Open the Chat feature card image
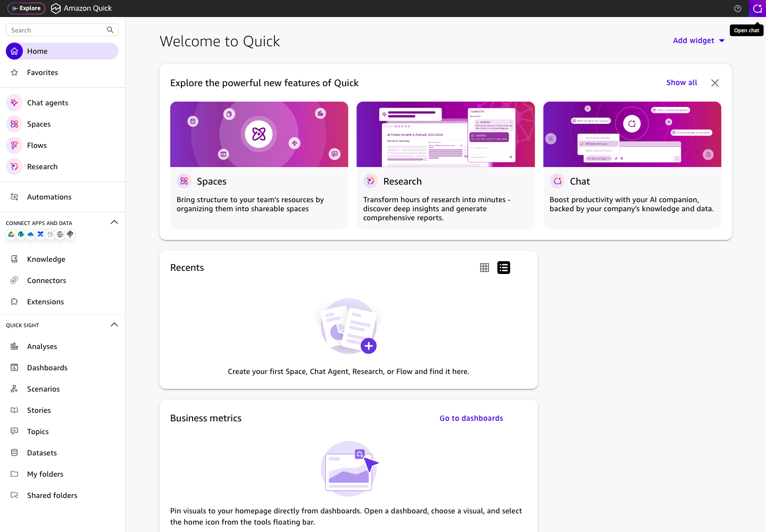Viewport: 766px width, 532px height. (632, 134)
